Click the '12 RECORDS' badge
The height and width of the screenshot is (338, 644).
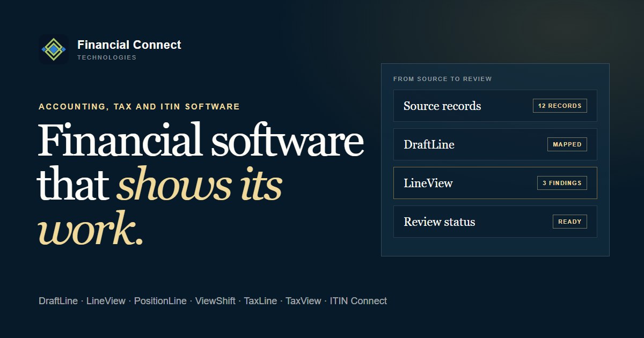560,106
